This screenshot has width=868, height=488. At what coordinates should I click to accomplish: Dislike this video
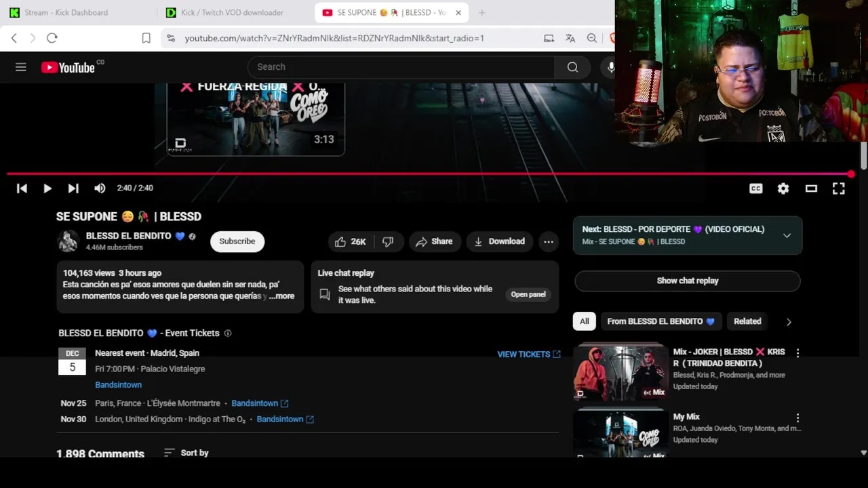388,241
